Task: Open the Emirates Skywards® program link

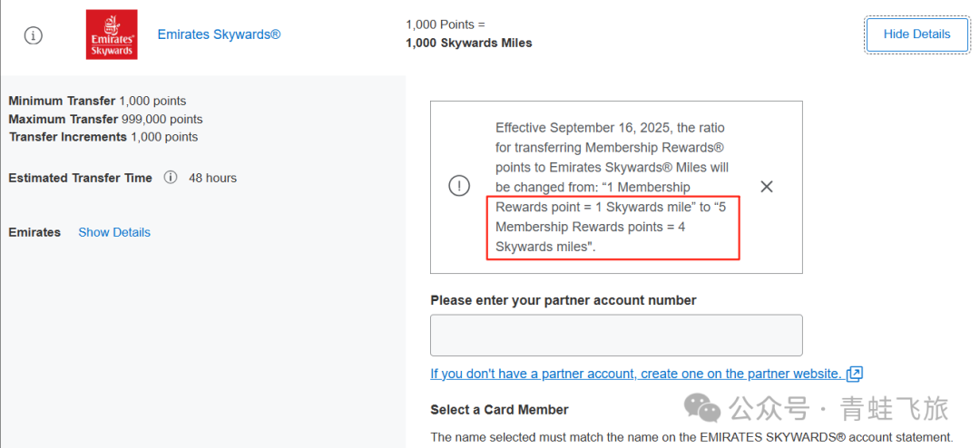Action: 219,34
